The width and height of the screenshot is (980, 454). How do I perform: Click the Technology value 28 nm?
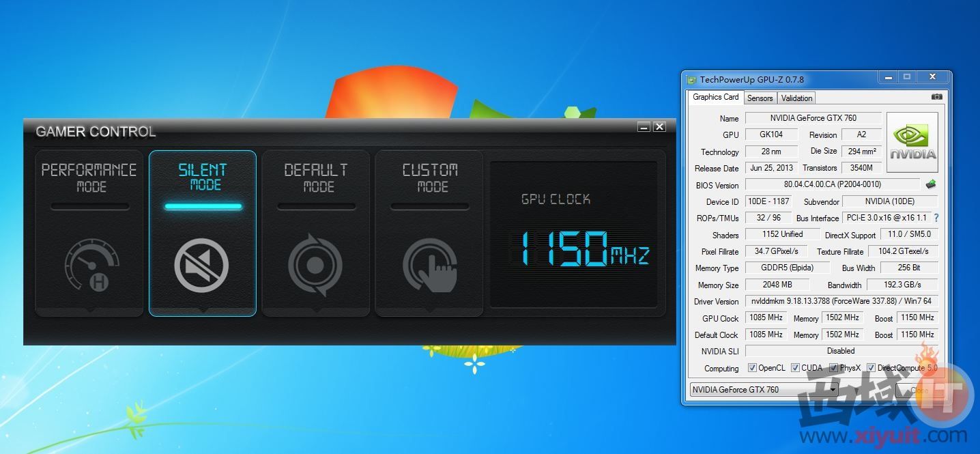[771, 152]
